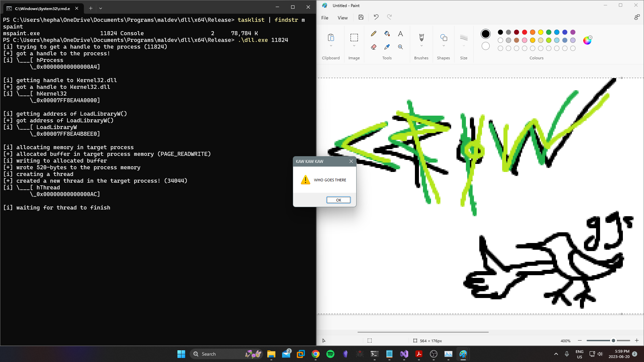Add a new terminal tab

click(91, 8)
